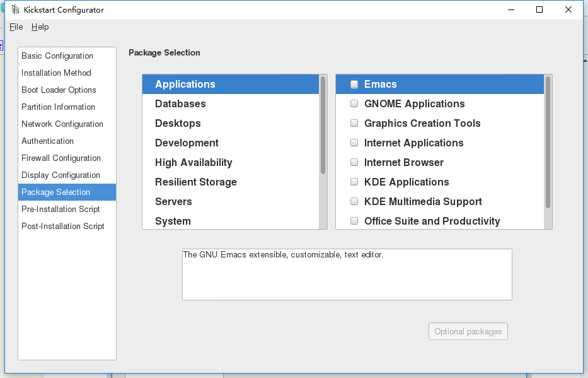This screenshot has height=378, width=588.
Task: Switch to Partition Information section
Action: [x=58, y=107]
